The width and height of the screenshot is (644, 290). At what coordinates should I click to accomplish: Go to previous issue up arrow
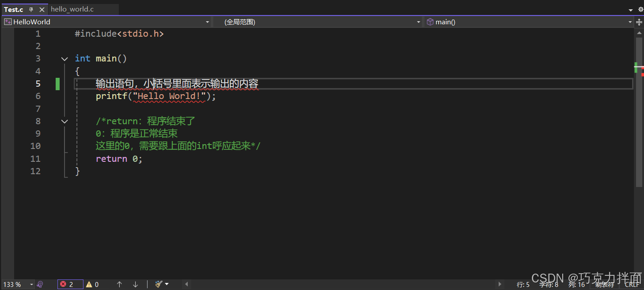coord(119,284)
